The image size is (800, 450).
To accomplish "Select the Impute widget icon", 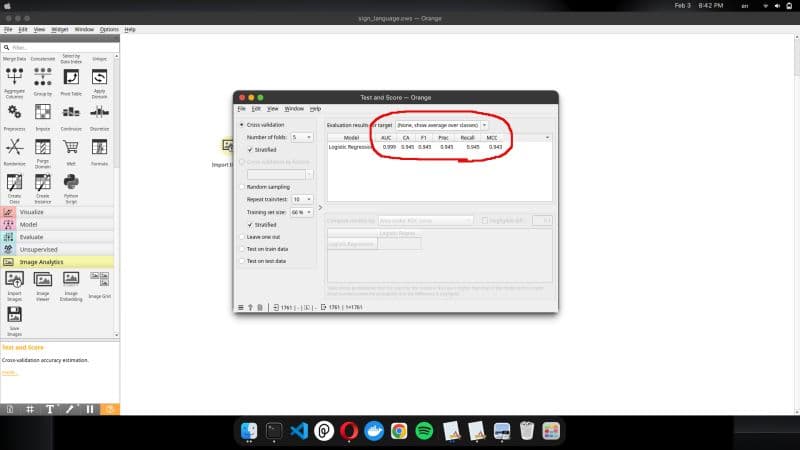I will (43, 112).
